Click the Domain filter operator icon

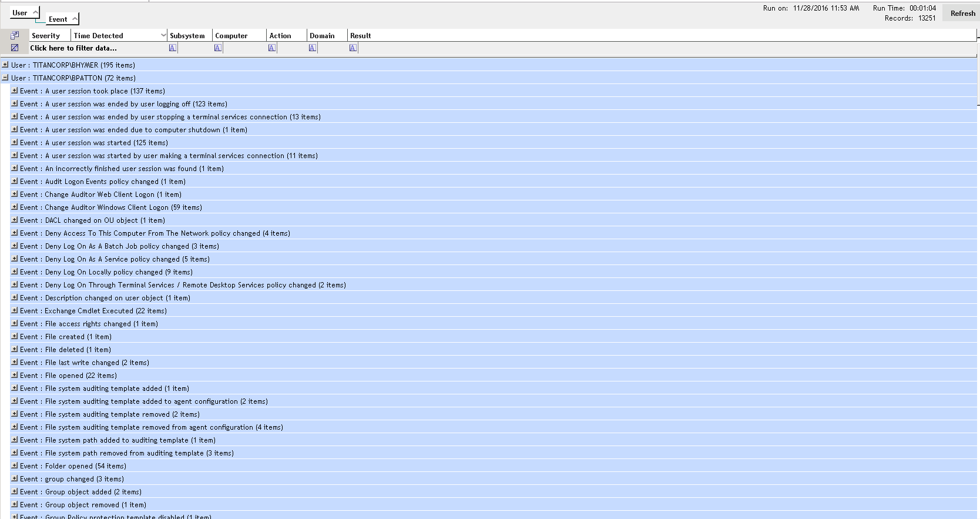(x=312, y=48)
